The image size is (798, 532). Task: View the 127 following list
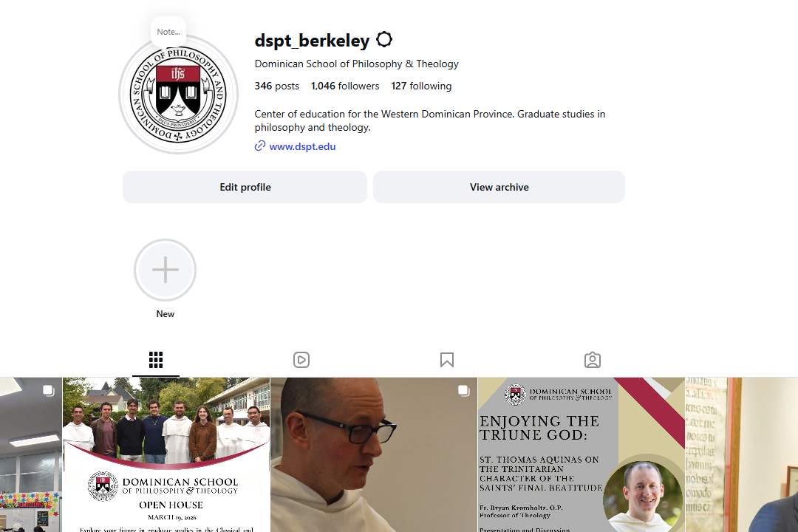pos(421,86)
